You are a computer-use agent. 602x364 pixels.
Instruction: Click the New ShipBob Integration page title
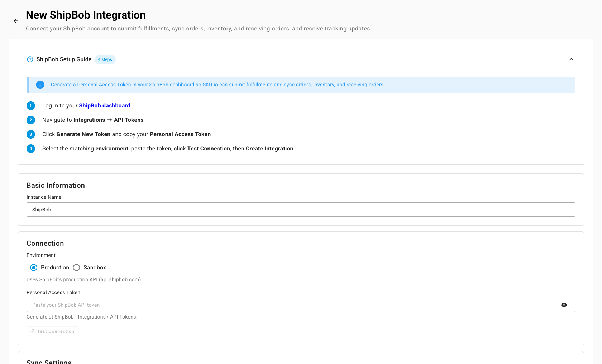[86, 15]
